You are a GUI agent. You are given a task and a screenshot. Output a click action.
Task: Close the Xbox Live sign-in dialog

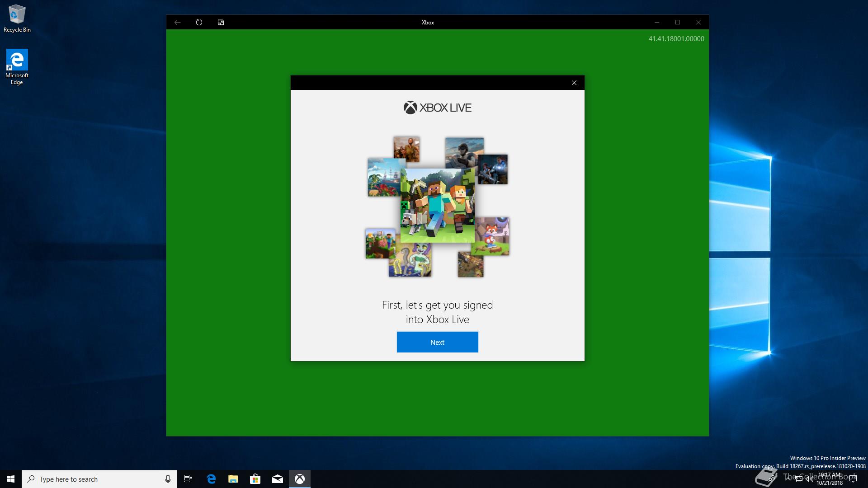click(574, 83)
